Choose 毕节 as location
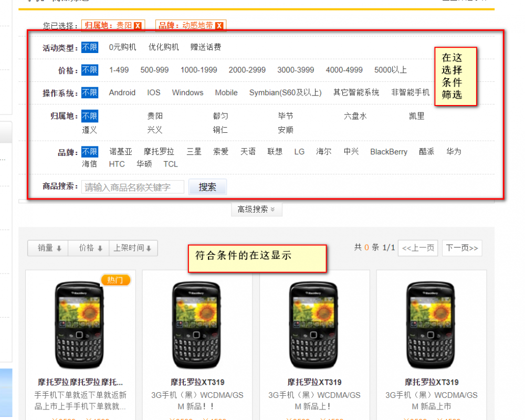 click(x=286, y=116)
